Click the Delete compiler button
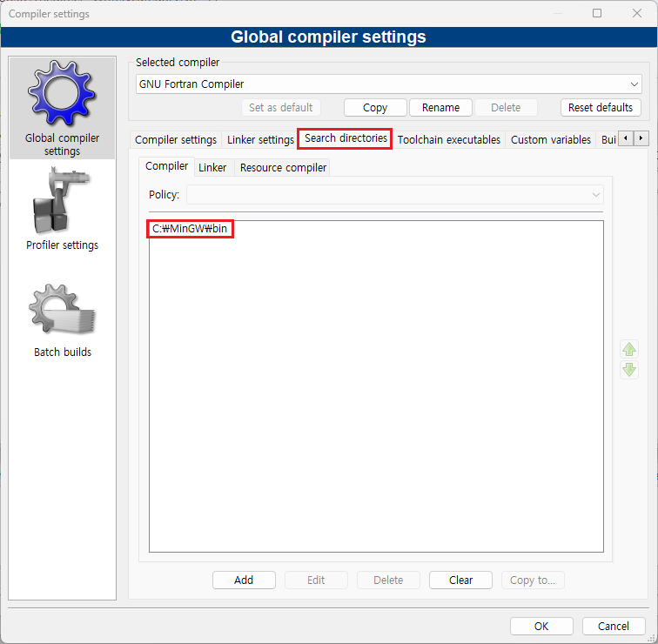This screenshot has height=644, width=658. click(x=506, y=107)
